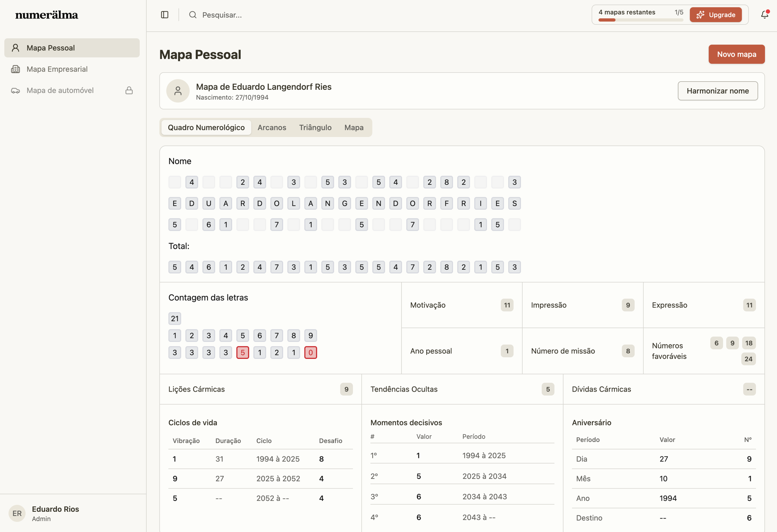
Task: Switch to the Arcanos tab
Action: point(272,127)
